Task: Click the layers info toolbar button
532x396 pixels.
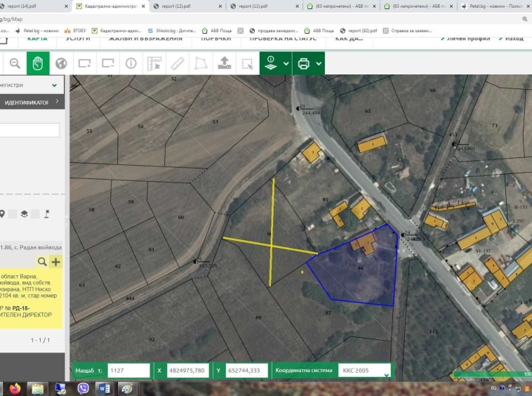Action: click(270, 63)
